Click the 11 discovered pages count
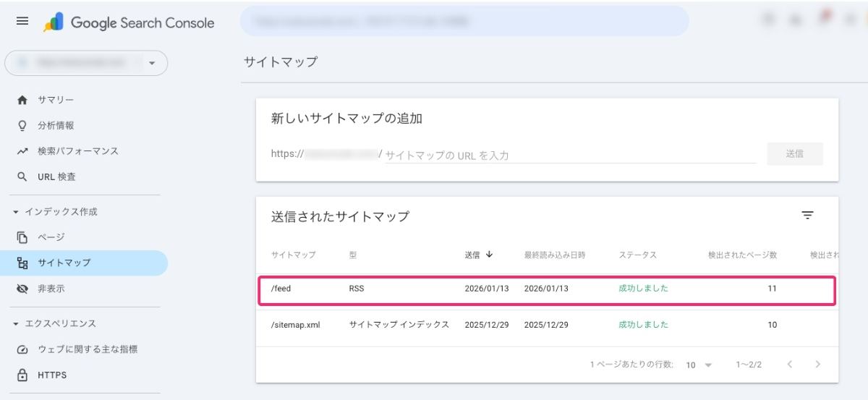 coord(772,289)
